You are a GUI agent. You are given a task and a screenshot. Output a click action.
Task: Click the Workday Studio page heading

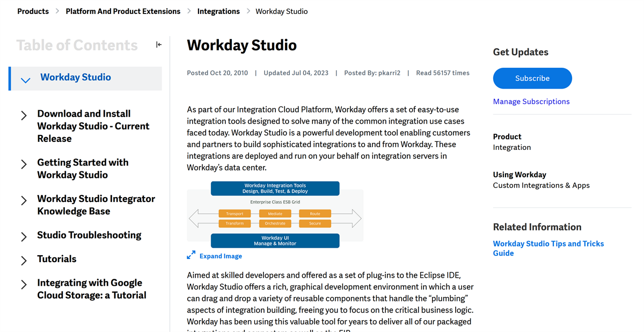point(241,45)
